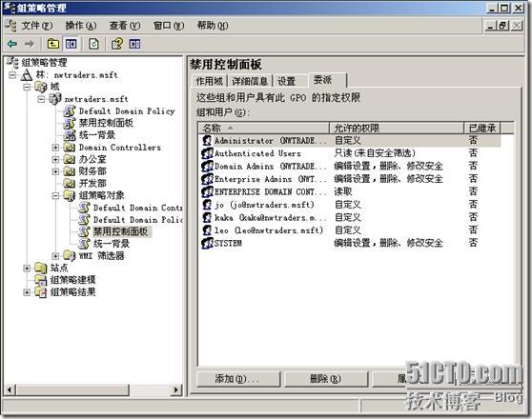Switch to the 作用域 tab
Viewport: 532px width, 419px height.
[210, 81]
